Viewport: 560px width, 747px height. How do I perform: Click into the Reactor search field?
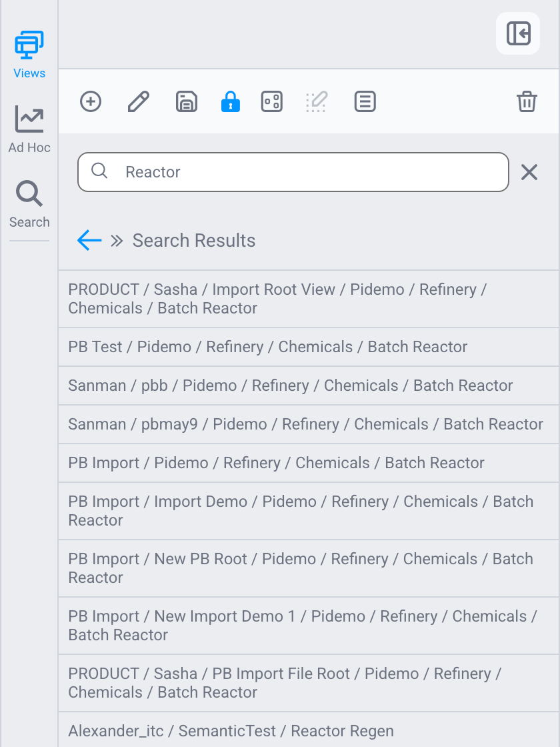[293, 172]
